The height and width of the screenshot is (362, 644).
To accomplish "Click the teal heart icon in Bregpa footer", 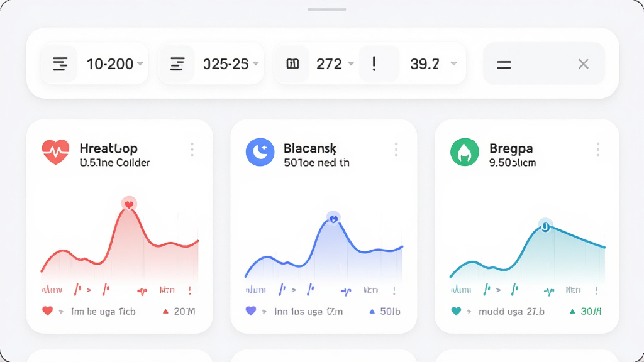I will tap(456, 311).
